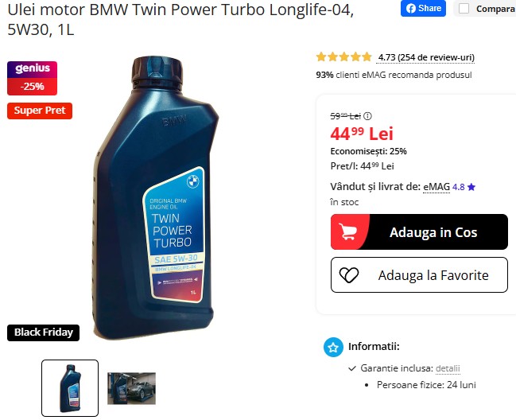Image resolution: width=516 pixels, height=420 pixels.
Task: Tick the Compara checkbox
Action: [x=464, y=9]
